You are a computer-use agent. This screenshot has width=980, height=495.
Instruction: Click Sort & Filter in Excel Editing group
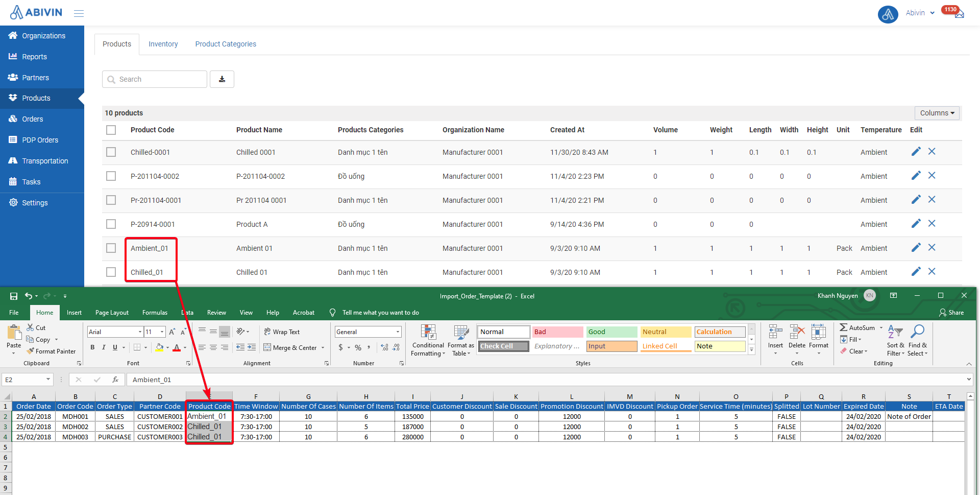(x=895, y=341)
